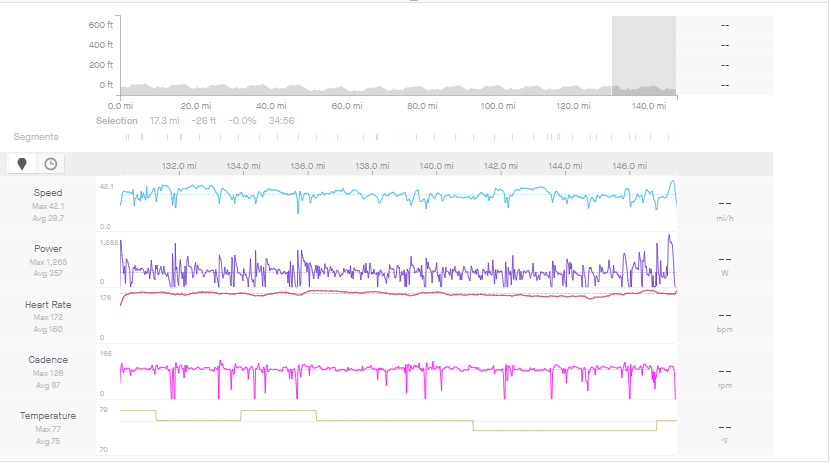Select the Cadence row label
The image size is (831, 467).
click(48, 360)
